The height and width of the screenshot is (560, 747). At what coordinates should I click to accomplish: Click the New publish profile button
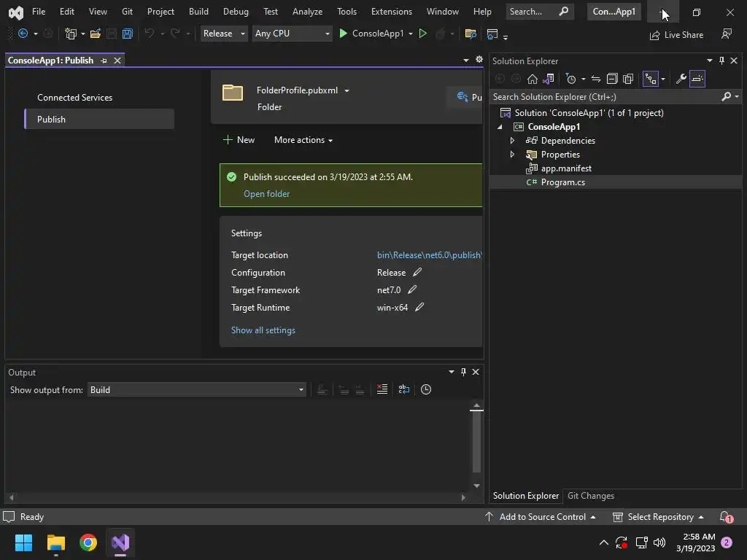point(239,139)
